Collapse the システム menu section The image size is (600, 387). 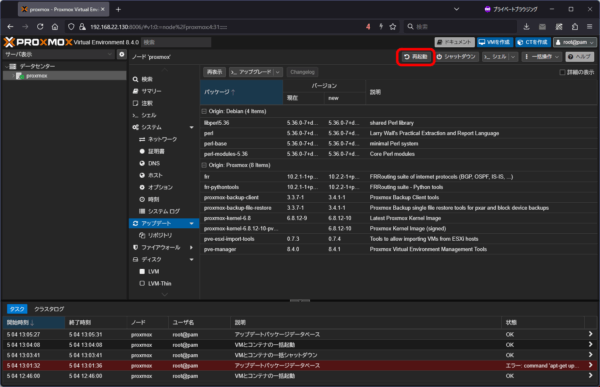click(191, 127)
